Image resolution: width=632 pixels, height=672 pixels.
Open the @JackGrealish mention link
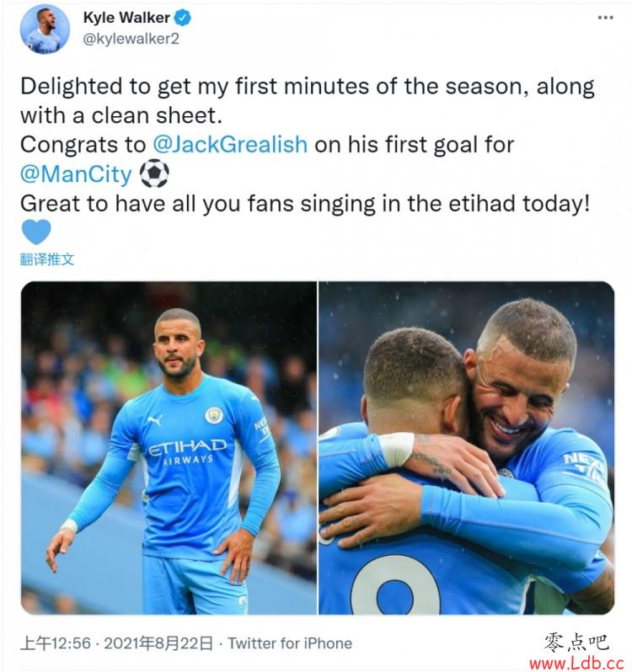pyautogui.click(x=230, y=144)
